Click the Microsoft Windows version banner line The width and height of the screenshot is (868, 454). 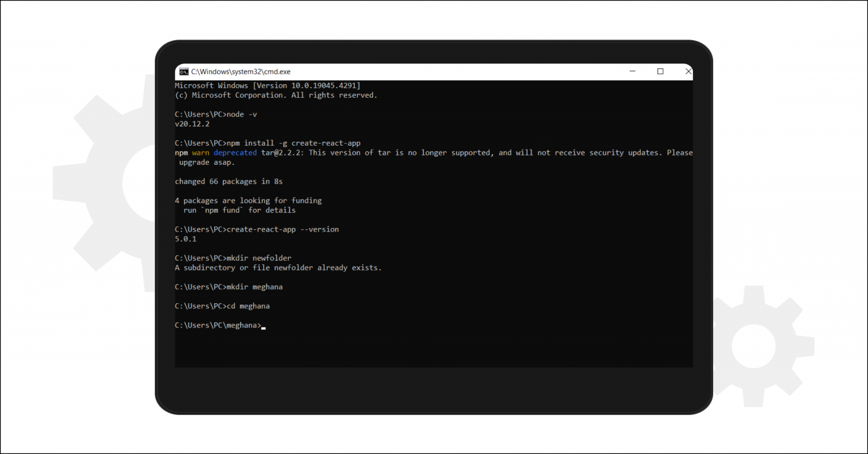coord(267,85)
